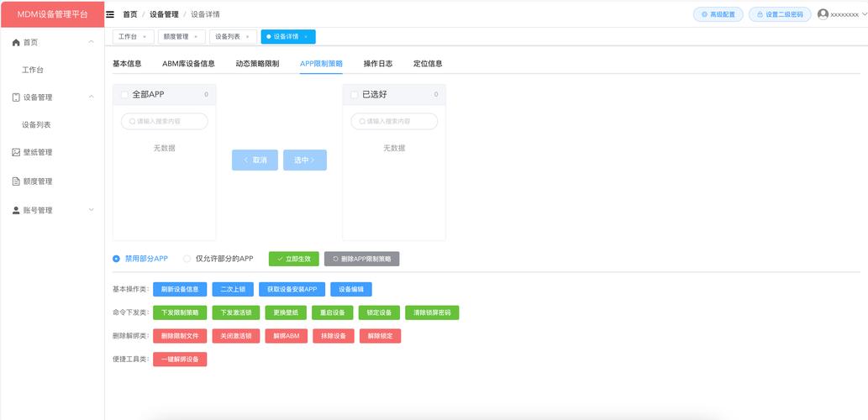The image size is (868, 420).
Task: Collapse the 首页 sidebar section chevron
Action: coord(91,42)
